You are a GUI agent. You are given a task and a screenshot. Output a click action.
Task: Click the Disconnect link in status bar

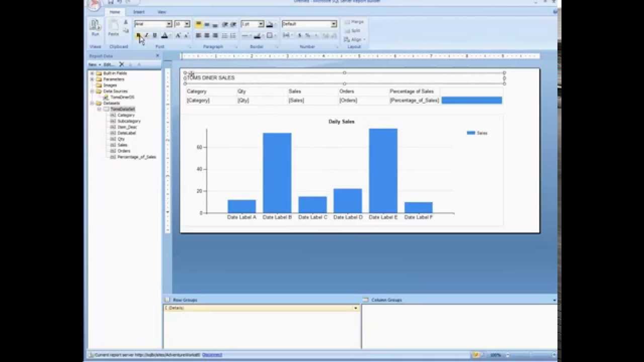coord(212,354)
